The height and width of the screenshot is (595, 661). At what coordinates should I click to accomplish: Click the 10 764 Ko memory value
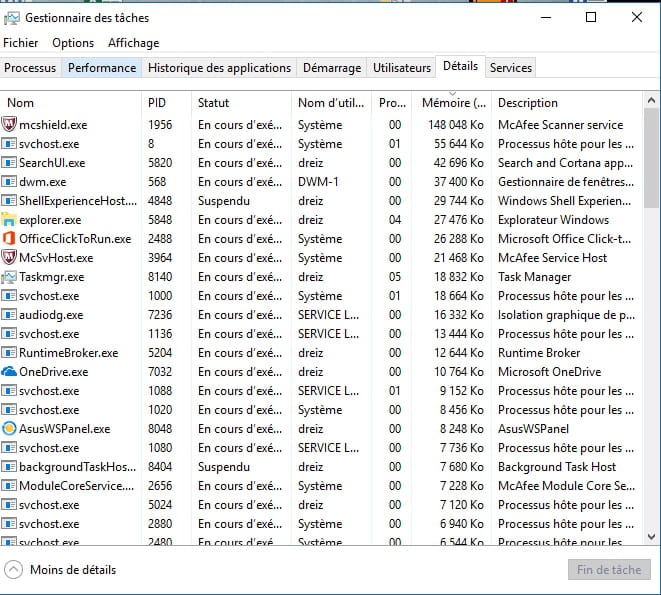tap(459, 372)
